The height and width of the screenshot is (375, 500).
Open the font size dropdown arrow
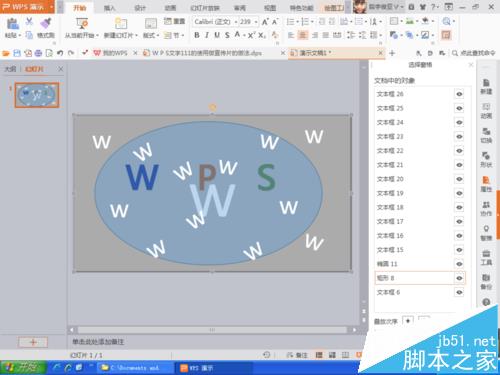(256, 22)
